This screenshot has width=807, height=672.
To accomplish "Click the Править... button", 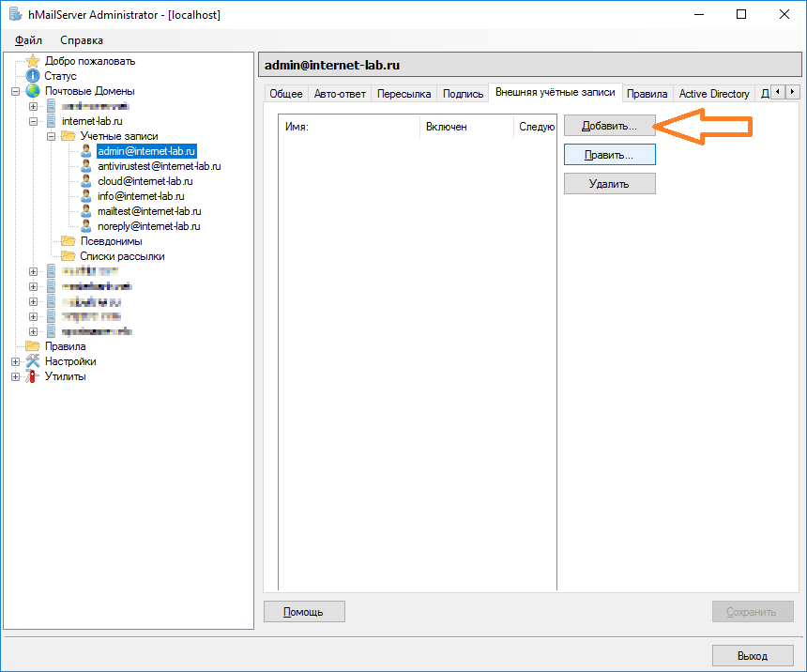I will (x=609, y=155).
